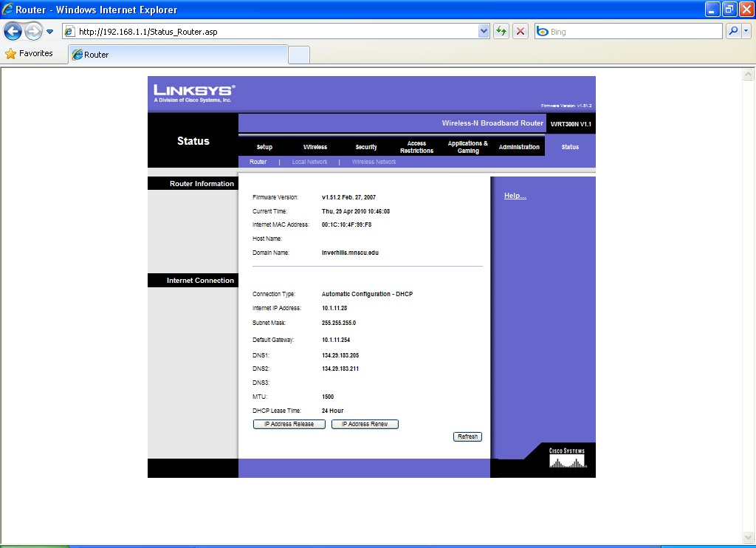Select DNS1 value 134.29.183.205
This screenshot has height=548, width=756.
point(340,355)
